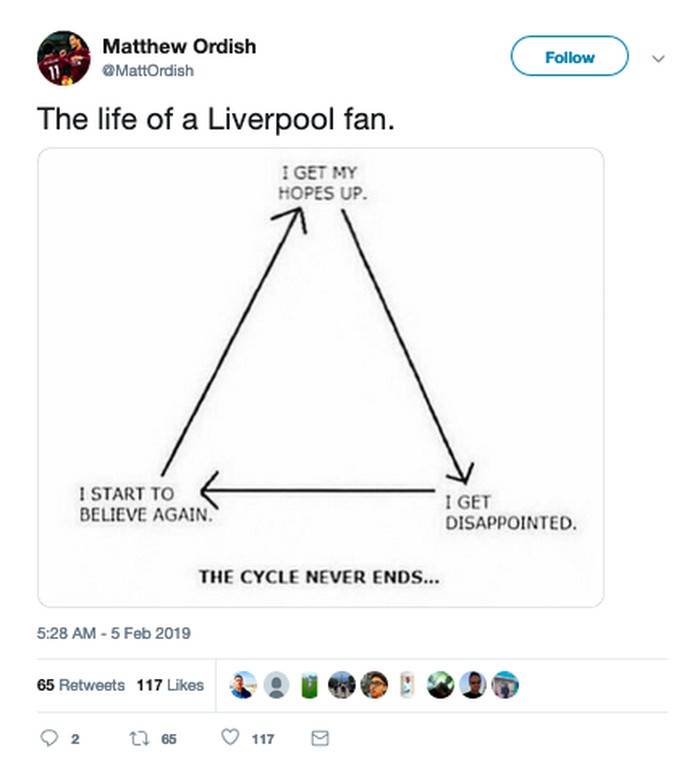Click the green liker avatar

(x=309, y=685)
